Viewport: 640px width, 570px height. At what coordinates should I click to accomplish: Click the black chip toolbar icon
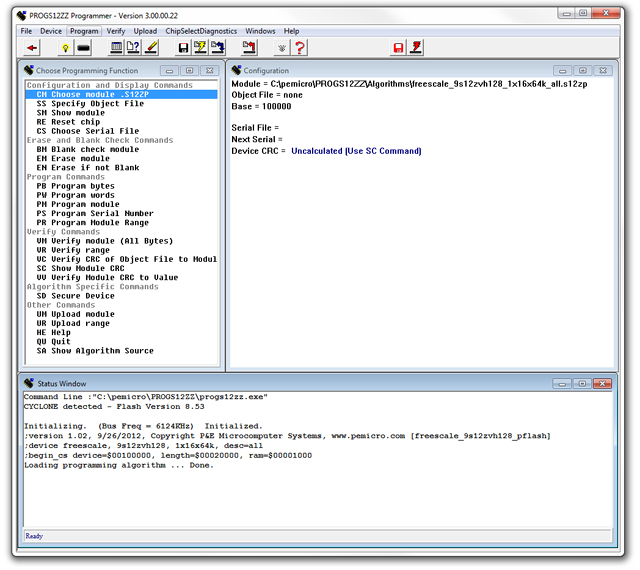click(84, 47)
